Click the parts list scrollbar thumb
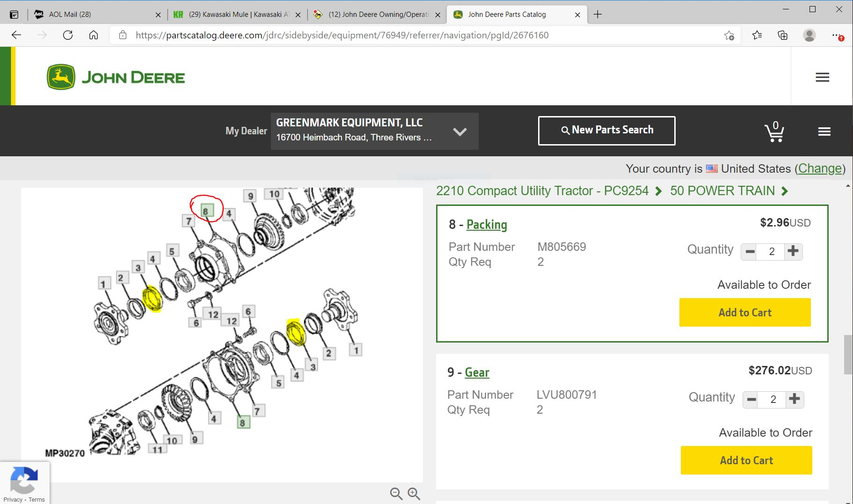The height and width of the screenshot is (504, 853). coord(848,354)
